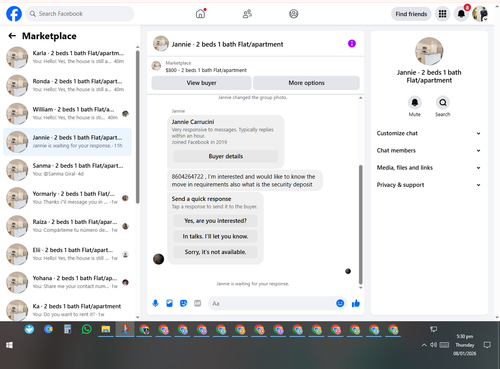Viewport: 500px width, 369px height.
Task: Choose a GIF icon
Action: click(198, 303)
